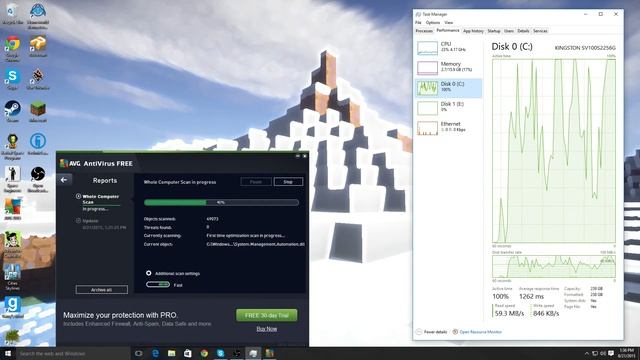Switch to AVG on the taskbar

(269, 353)
